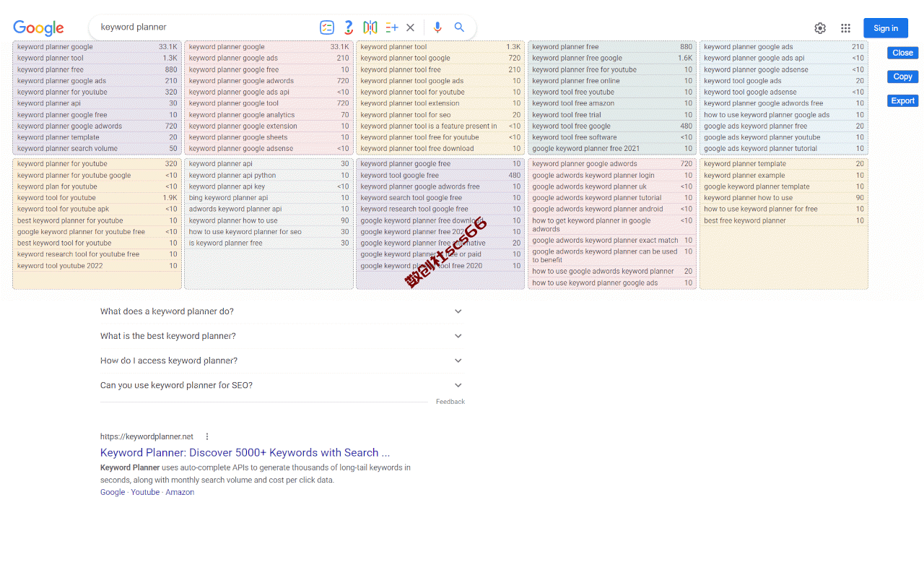The image size is (924, 578).
Task: Select "keyword tool free trial" row
Action: (612, 115)
